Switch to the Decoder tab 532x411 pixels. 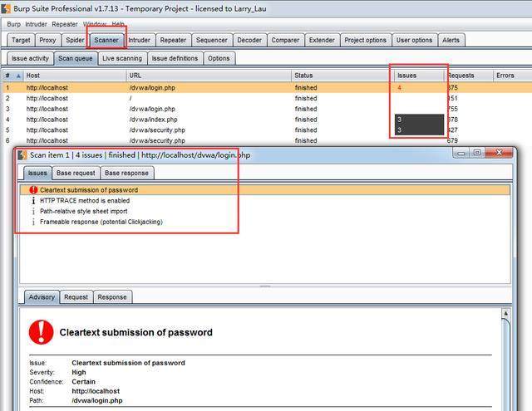click(249, 40)
